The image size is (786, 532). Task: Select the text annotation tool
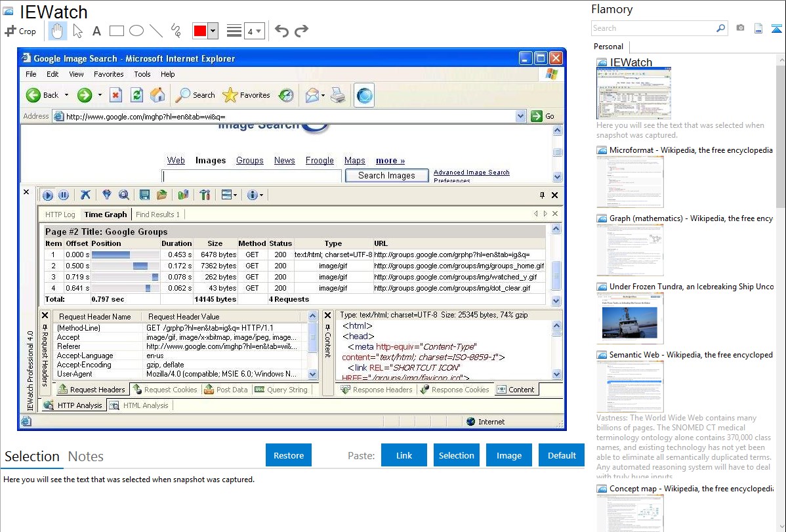(x=96, y=31)
